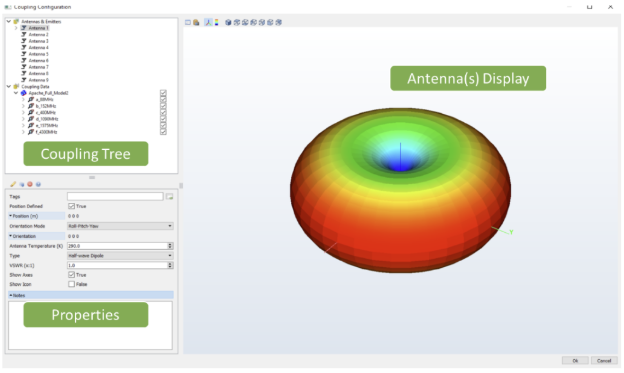
Task: Toggle the Position Defined checkbox
Action: pyautogui.click(x=71, y=206)
